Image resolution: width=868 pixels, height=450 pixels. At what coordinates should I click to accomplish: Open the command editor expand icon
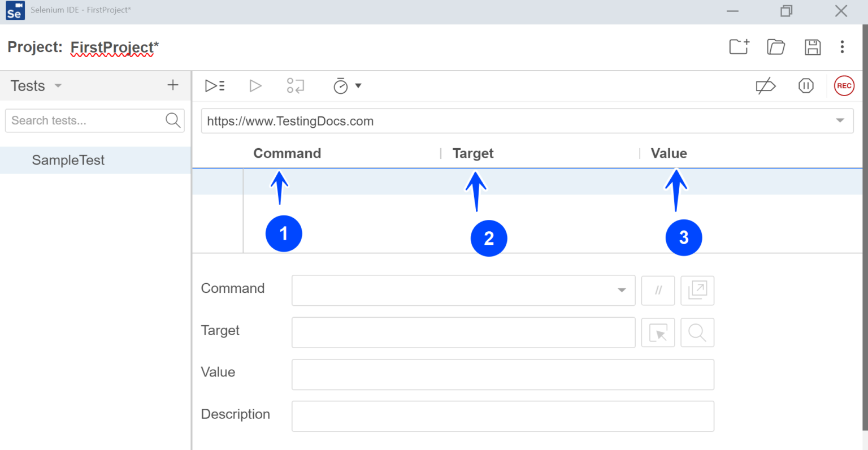click(x=697, y=290)
